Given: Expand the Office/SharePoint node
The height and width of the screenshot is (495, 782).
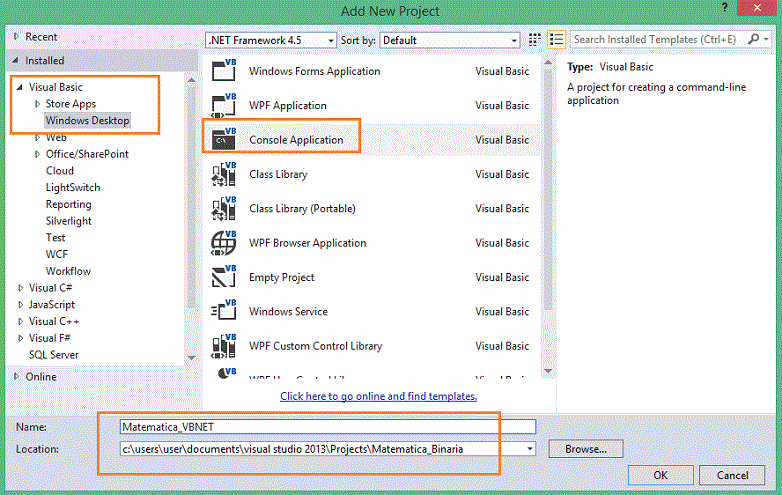Looking at the screenshot, I should tap(37, 154).
